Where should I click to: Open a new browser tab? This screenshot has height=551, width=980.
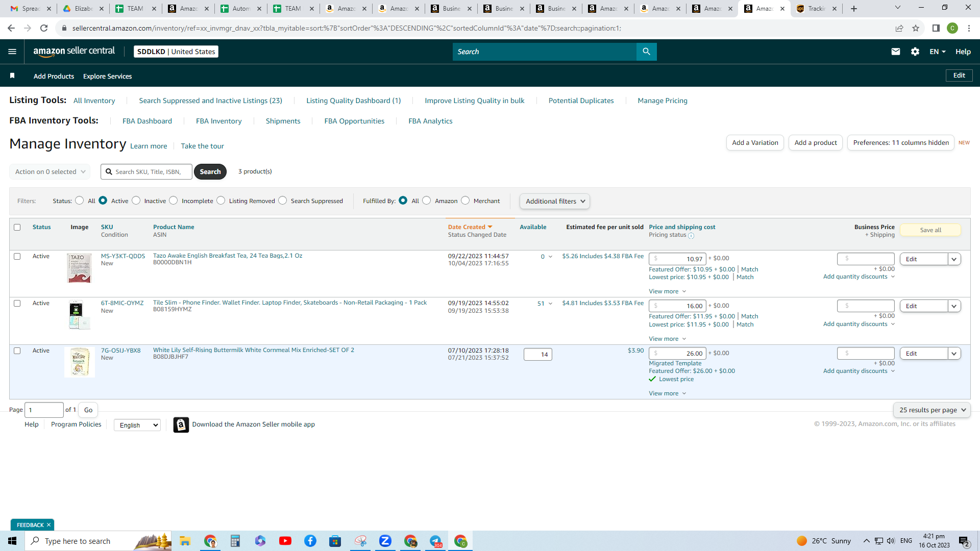coord(854,9)
